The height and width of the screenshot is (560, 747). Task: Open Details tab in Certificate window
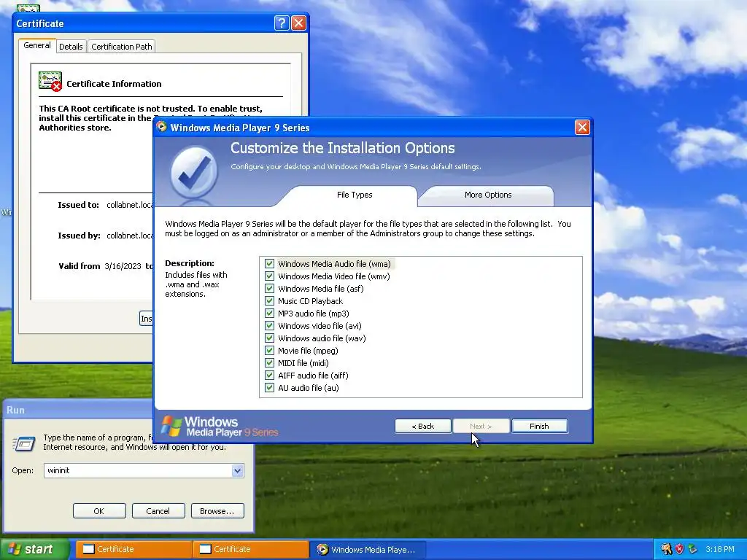click(x=71, y=47)
